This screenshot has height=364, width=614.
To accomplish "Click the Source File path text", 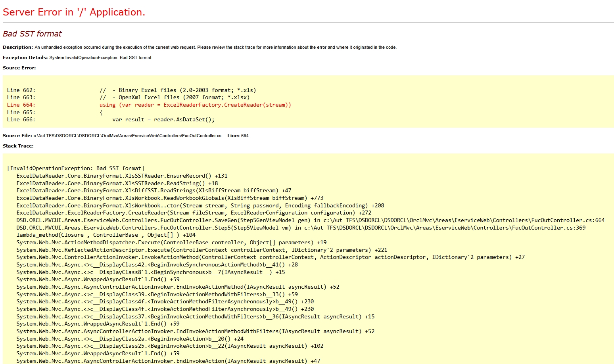I will [127, 136].
